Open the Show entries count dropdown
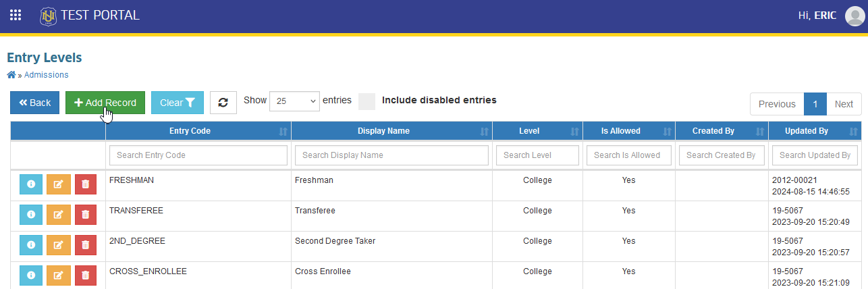Viewport: 868px width, 289px height. pos(294,101)
